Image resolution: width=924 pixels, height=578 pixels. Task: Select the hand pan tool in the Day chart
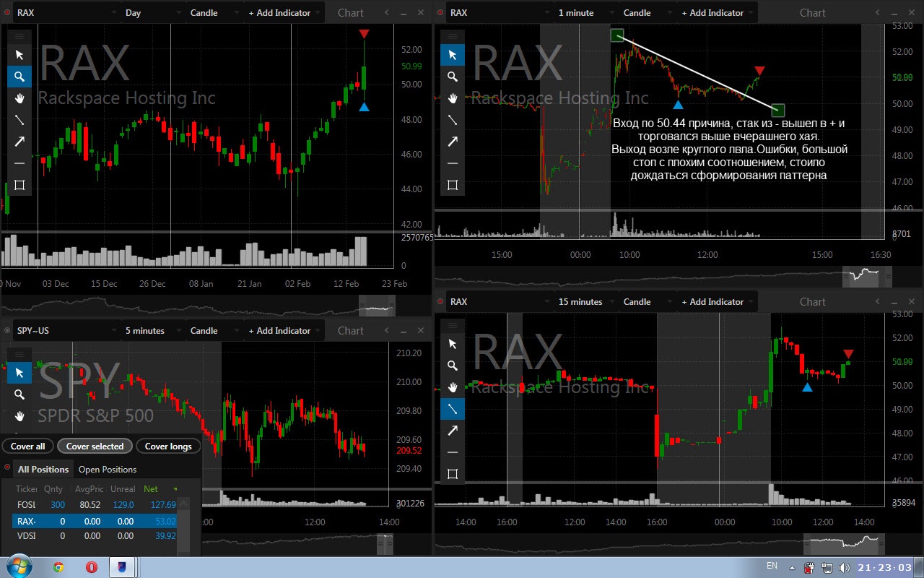pos(19,98)
